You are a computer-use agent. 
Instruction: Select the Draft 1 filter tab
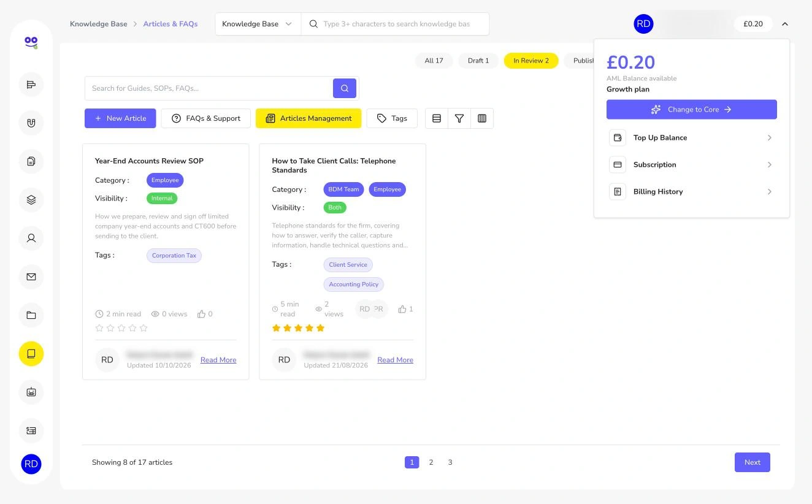click(x=478, y=61)
